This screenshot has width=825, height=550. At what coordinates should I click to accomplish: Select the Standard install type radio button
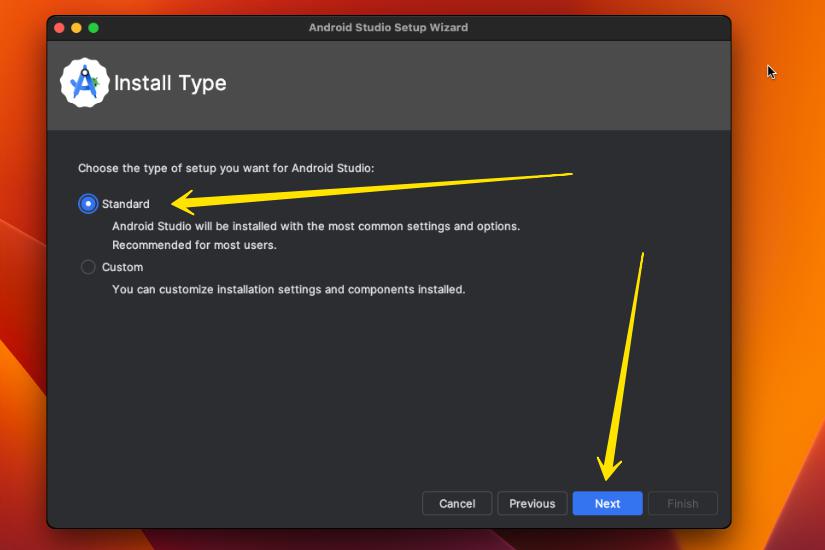[88, 204]
